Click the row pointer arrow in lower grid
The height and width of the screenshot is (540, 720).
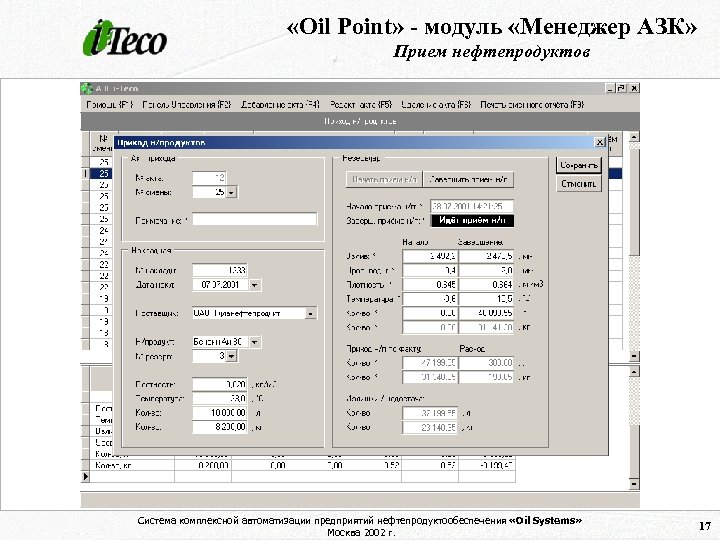point(86,477)
